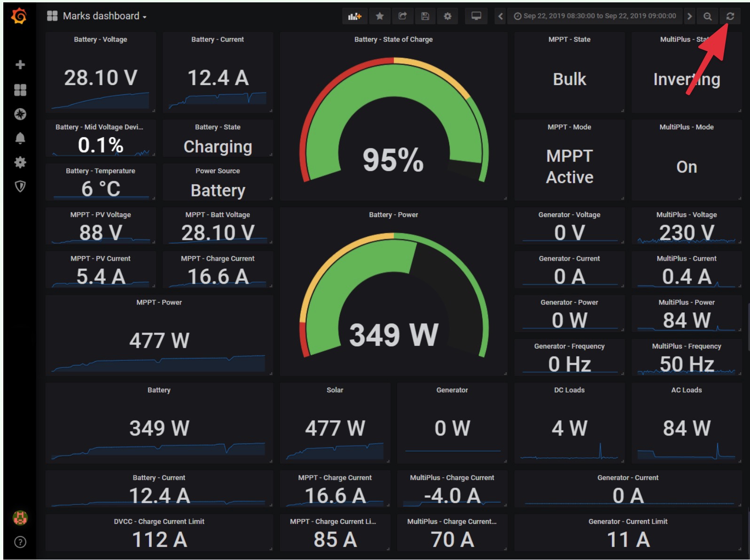Shift time range forward with right arrow
750x560 pixels.
(x=689, y=16)
